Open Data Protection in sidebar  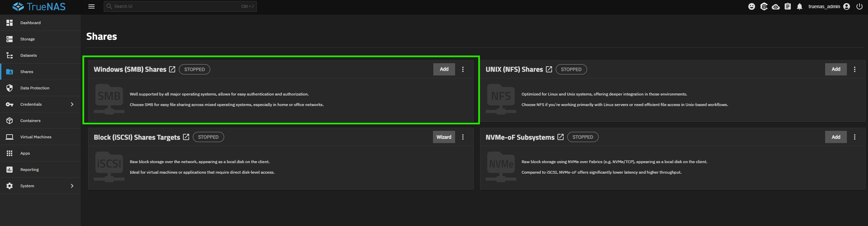click(x=35, y=88)
